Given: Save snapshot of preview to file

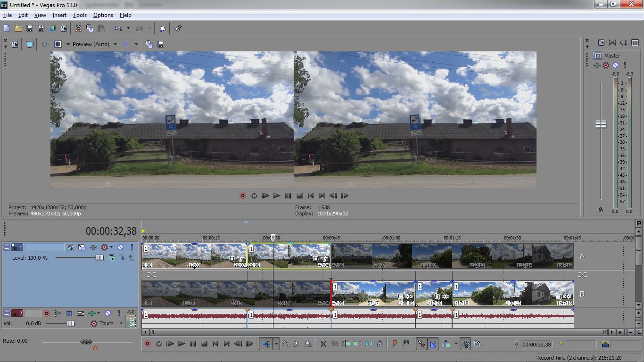Looking at the screenshot, I should pyautogui.click(x=161, y=44).
